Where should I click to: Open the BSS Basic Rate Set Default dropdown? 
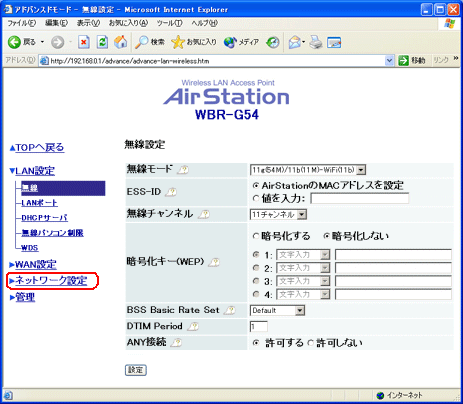pyautogui.click(x=277, y=311)
